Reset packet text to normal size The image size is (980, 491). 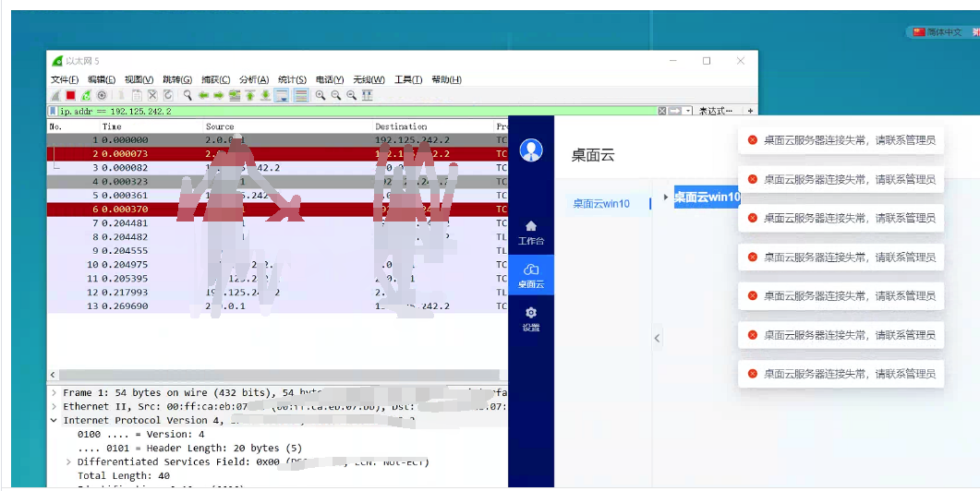[x=351, y=96]
